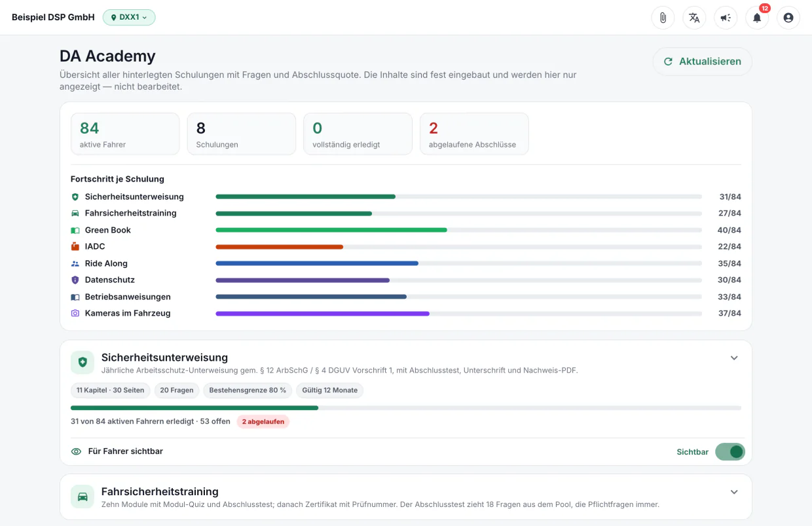
Task: Click the 22/84 count for IADC
Action: (x=729, y=246)
